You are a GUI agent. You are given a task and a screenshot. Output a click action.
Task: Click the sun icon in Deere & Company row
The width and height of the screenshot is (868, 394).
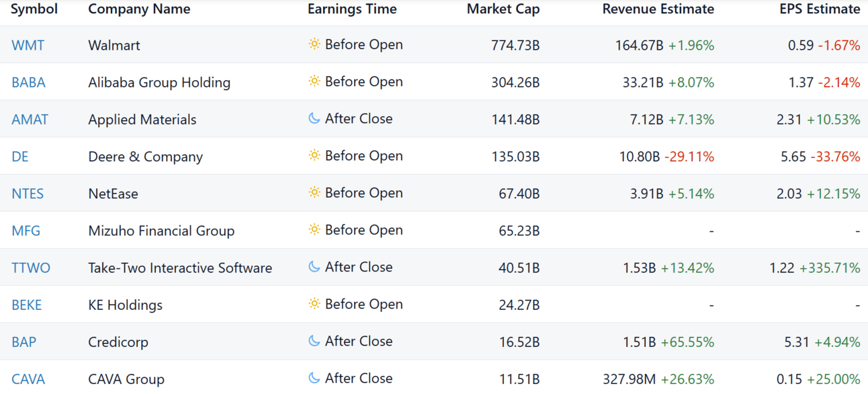[314, 155]
